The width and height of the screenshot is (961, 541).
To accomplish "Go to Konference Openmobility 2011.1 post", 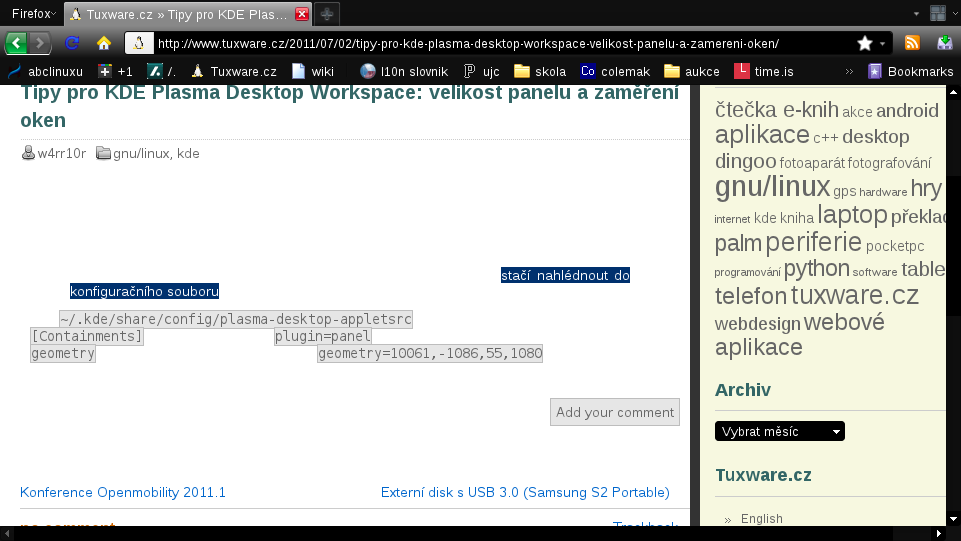I will pos(123,493).
